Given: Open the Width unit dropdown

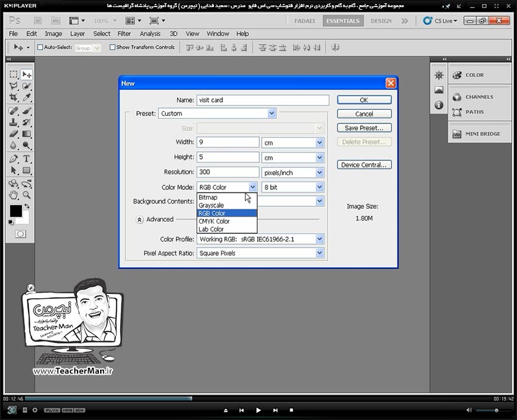Looking at the screenshot, I should coord(293,143).
